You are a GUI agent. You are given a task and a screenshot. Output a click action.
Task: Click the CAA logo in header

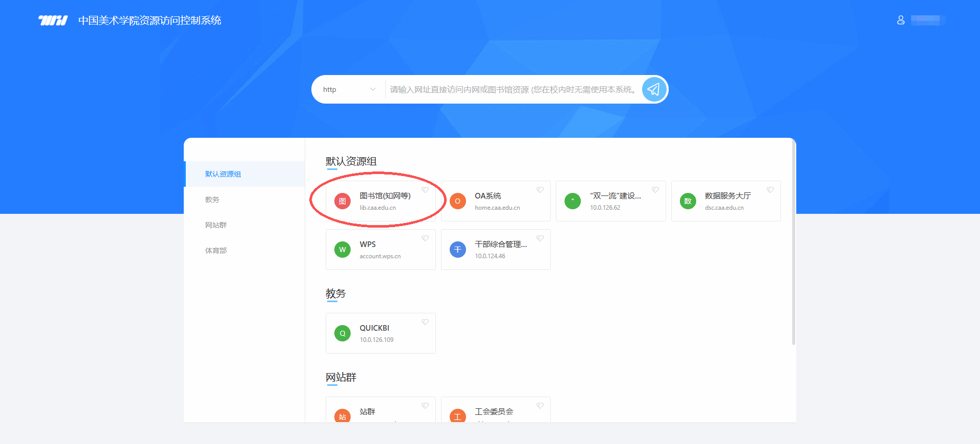53,20
